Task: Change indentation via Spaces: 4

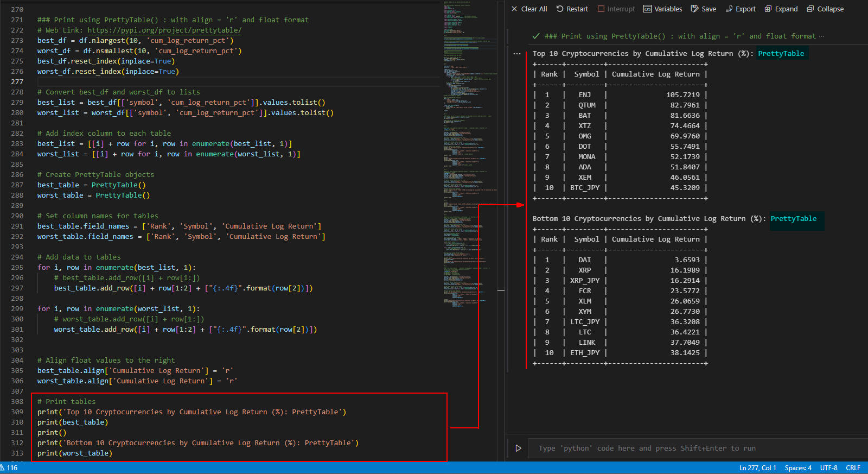Action: pyautogui.click(x=798, y=467)
